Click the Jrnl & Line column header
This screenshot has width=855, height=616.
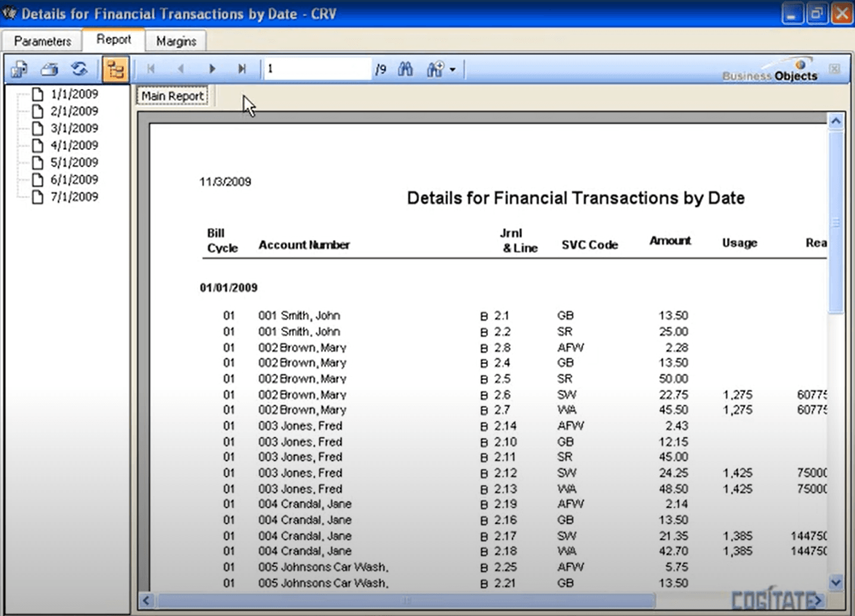point(519,241)
